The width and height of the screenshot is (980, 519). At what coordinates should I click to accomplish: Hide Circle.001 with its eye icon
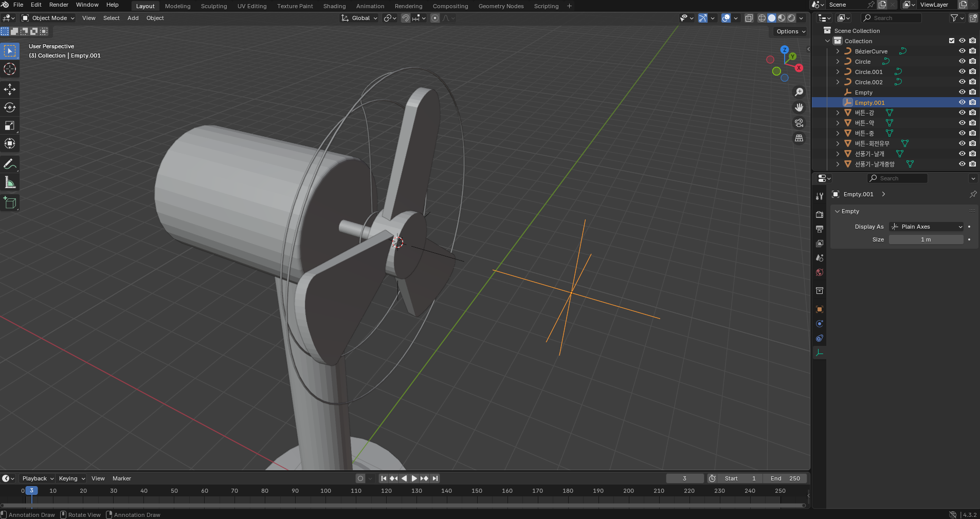[962, 72]
